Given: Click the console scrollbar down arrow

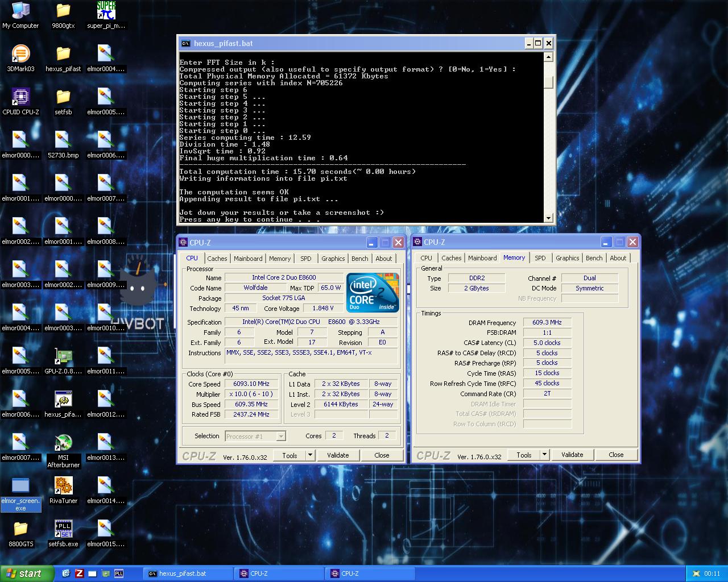Looking at the screenshot, I should pyautogui.click(x=548, y=218).
